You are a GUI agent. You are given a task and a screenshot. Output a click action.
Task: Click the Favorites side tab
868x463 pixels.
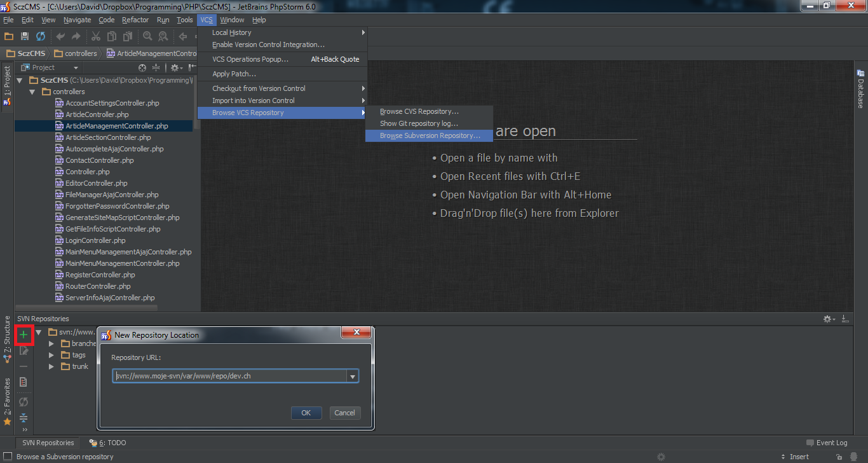(7, 401)
